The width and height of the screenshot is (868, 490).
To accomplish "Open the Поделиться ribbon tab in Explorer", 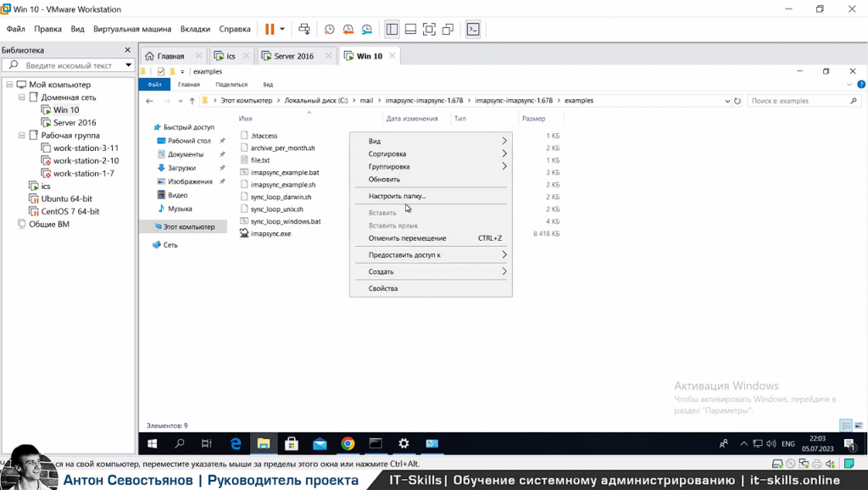I will (x=231, y=85).
